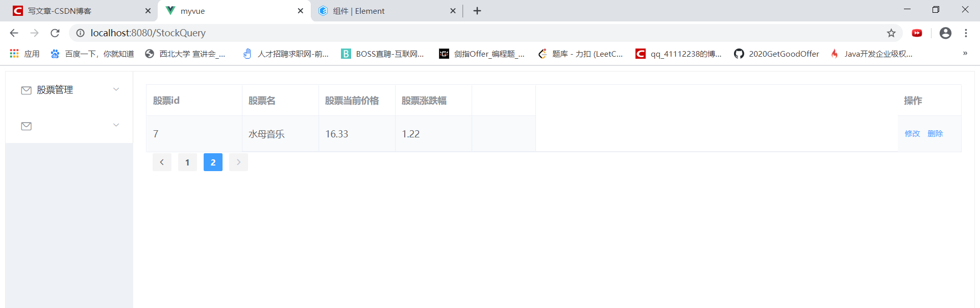980x308 pixels.
Task: Open the 人才招聘求职网 bookmark
Action: (286, 54)
